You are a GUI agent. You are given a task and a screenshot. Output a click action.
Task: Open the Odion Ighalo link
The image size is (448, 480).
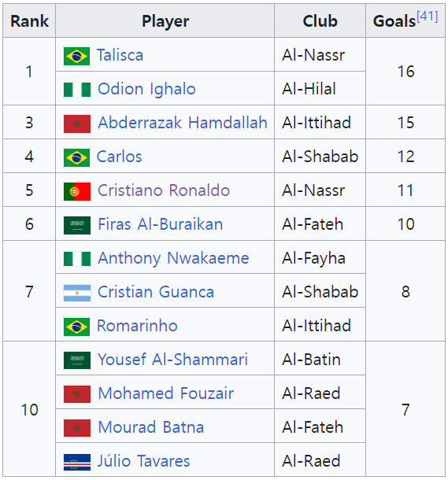146,89
